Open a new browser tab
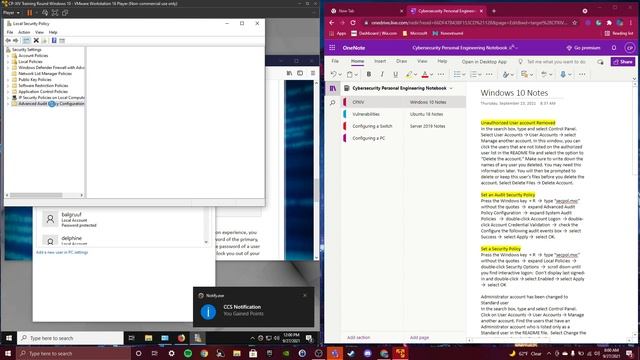 coord(493,11)
